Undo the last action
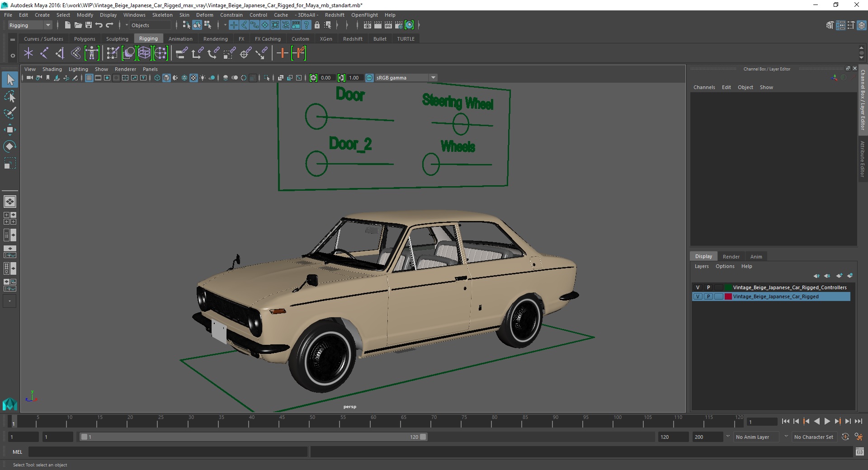 click(99, 25)
